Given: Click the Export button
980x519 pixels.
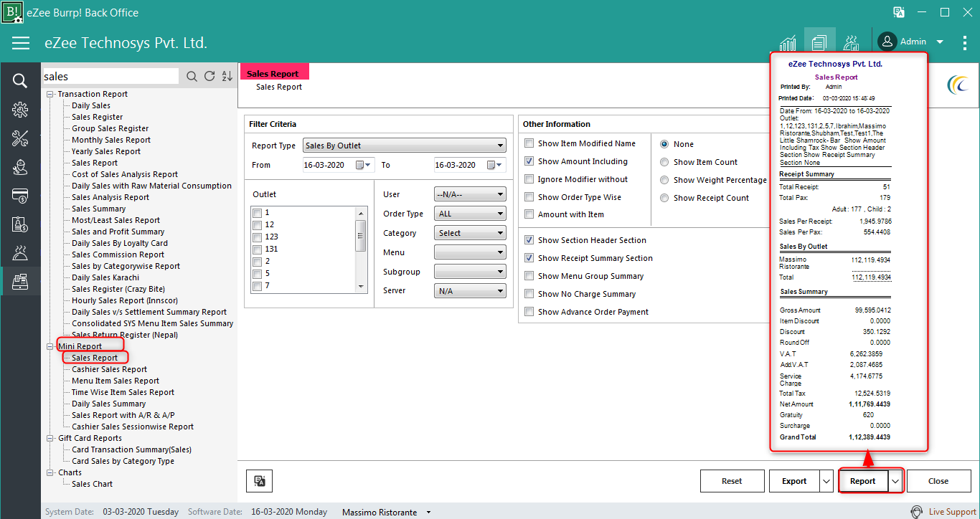Looking at the screenshot, I should click(x=794, y=481).
